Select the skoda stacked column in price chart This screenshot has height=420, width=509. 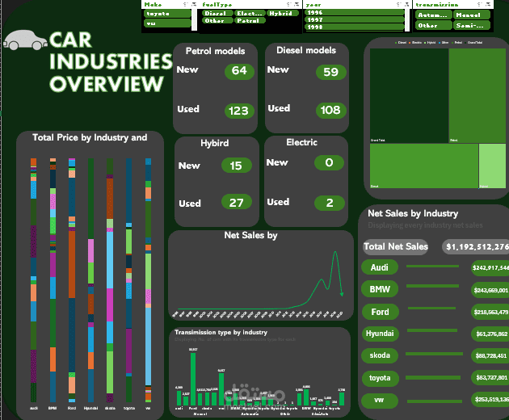[x=110, y=280]
